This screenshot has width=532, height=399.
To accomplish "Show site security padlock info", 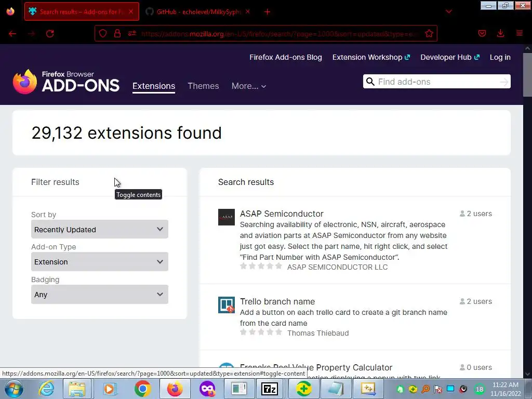I will pos(117,33).
